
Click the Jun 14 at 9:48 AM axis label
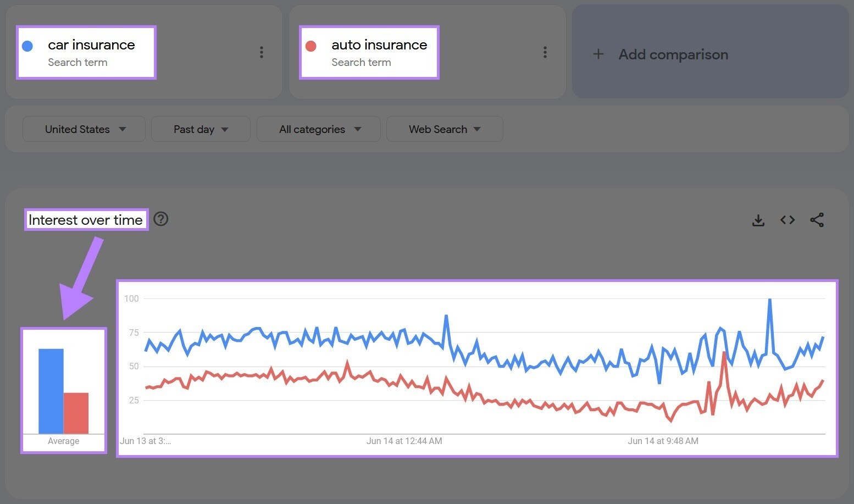pos(663,441)
